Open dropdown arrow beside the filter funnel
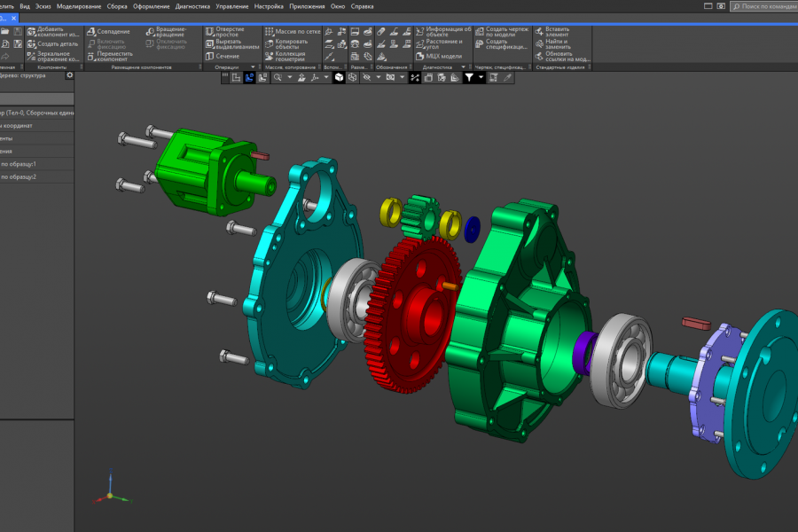This screenshot has width=798, height=532. tap(481, 77)
